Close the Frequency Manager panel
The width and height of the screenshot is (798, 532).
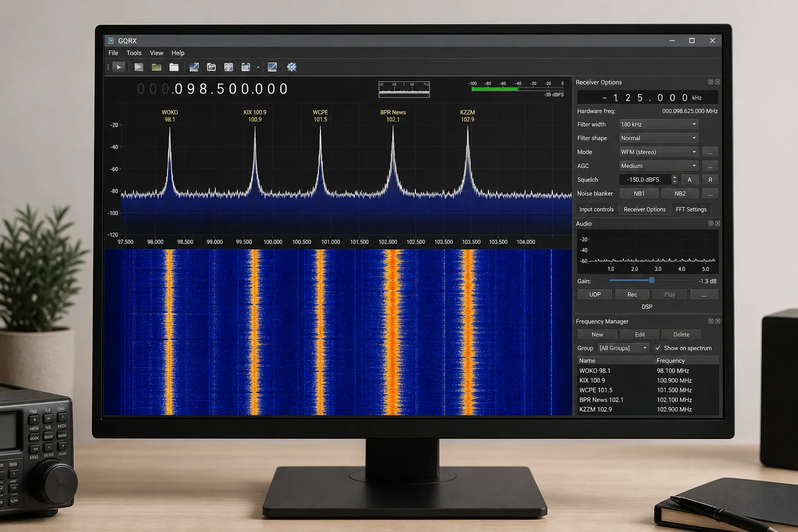pos(717,321)
